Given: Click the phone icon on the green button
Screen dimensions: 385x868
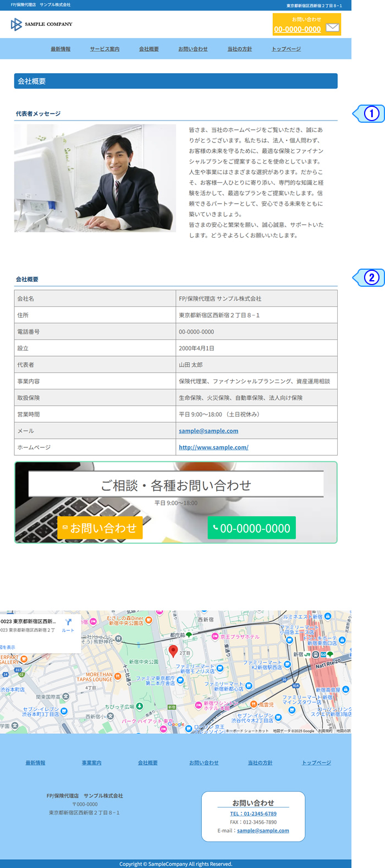Looking at the screenshot, I should pyautogui.click(x=216, y=528).
